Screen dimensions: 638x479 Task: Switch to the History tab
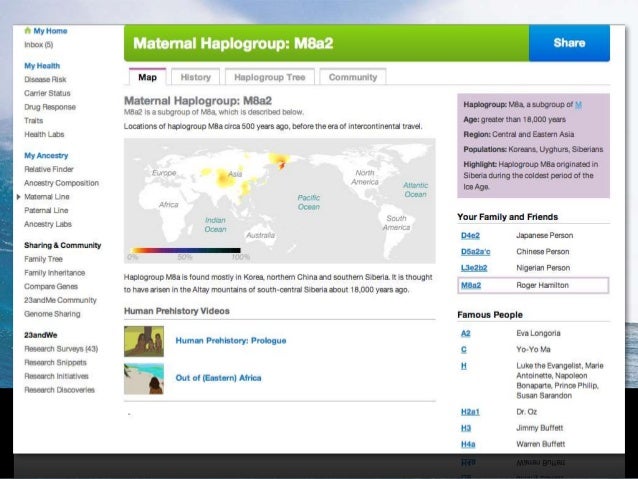(196, 77)
